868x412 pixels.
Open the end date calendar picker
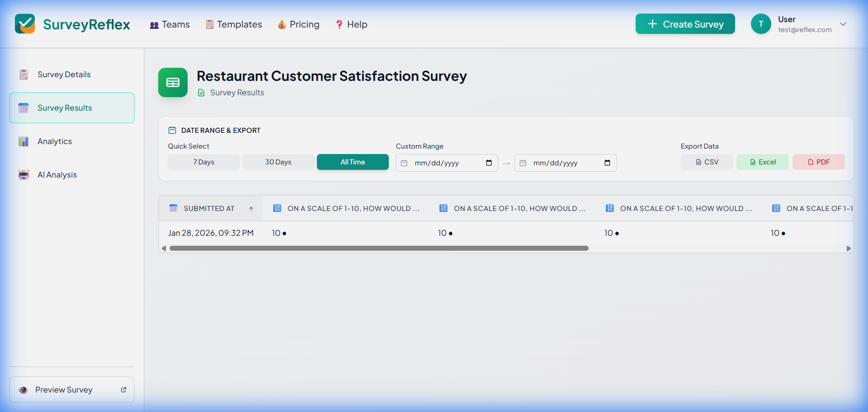point(608,163)
